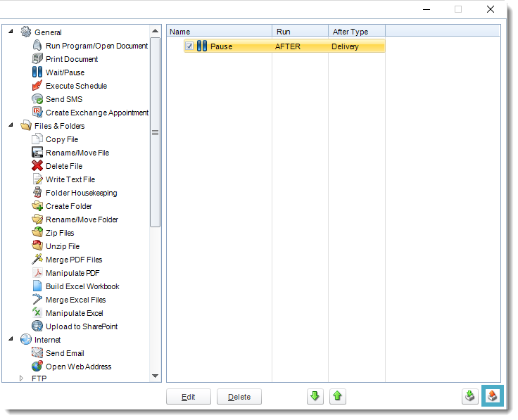
Task: Click the Send SMS icon
Action: 37,98
